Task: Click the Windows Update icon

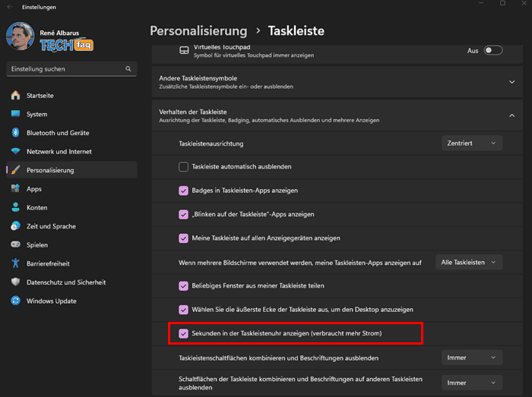Action: coord(16,301)
